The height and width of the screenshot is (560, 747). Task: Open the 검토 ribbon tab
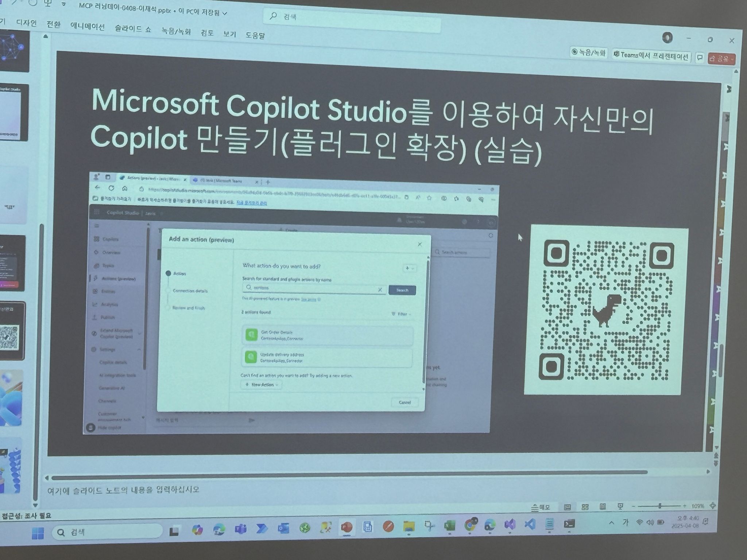(207, 33)
